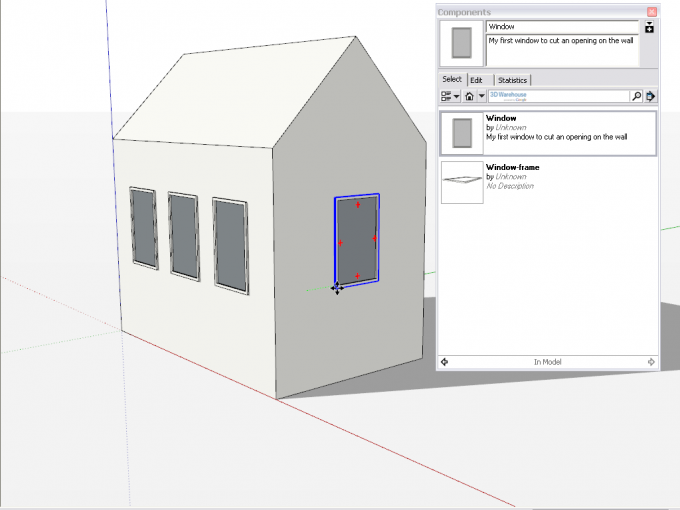Open the Statistics tab

coord(512,80)
